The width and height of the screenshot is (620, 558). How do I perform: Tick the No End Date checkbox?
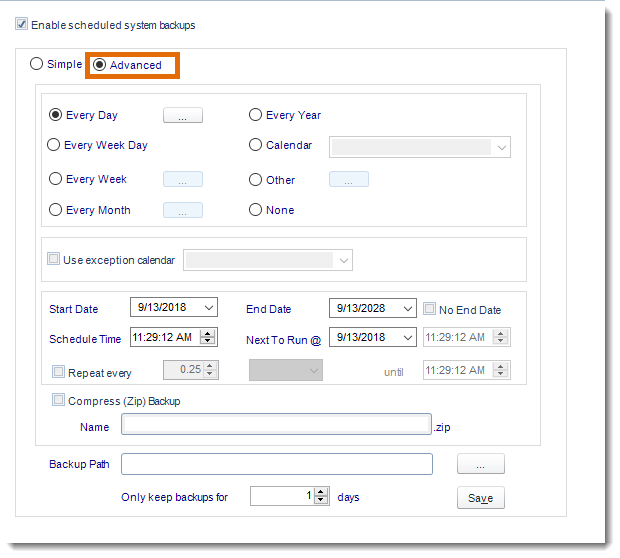point(429,309)
